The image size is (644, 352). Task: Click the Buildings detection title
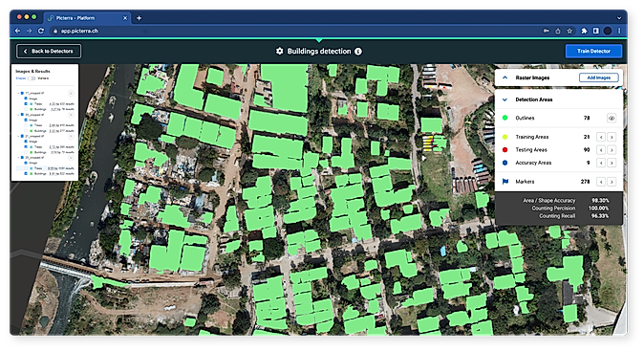pos(319,51)
